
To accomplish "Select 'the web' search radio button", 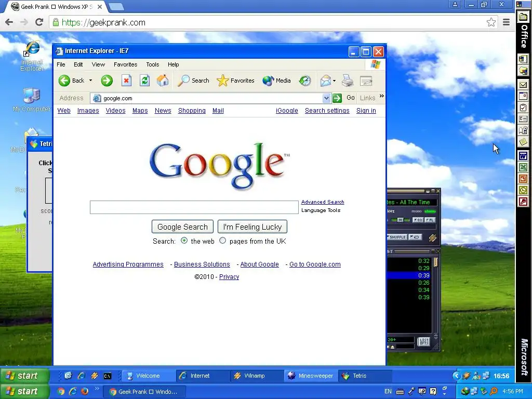I will 184,241.
